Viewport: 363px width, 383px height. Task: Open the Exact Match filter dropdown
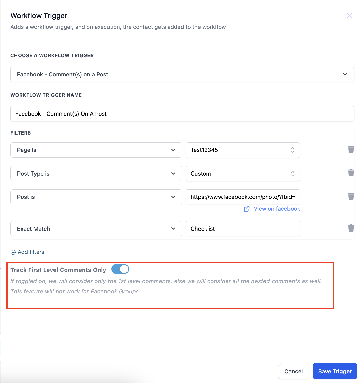tap(96, 229)
